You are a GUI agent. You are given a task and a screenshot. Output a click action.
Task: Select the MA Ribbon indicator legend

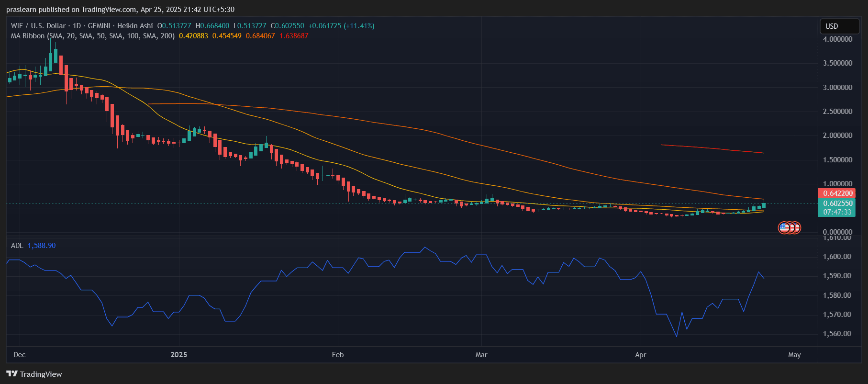92,36
